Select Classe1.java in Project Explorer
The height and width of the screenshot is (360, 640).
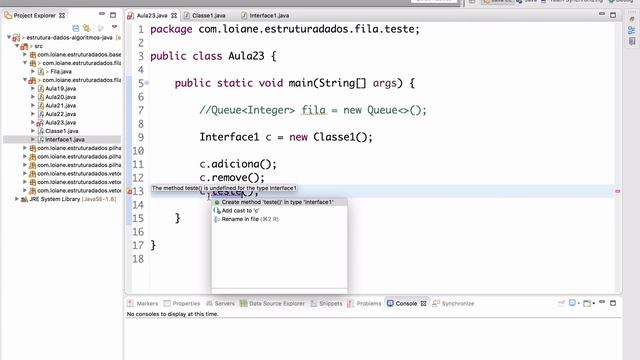(62, 131)
